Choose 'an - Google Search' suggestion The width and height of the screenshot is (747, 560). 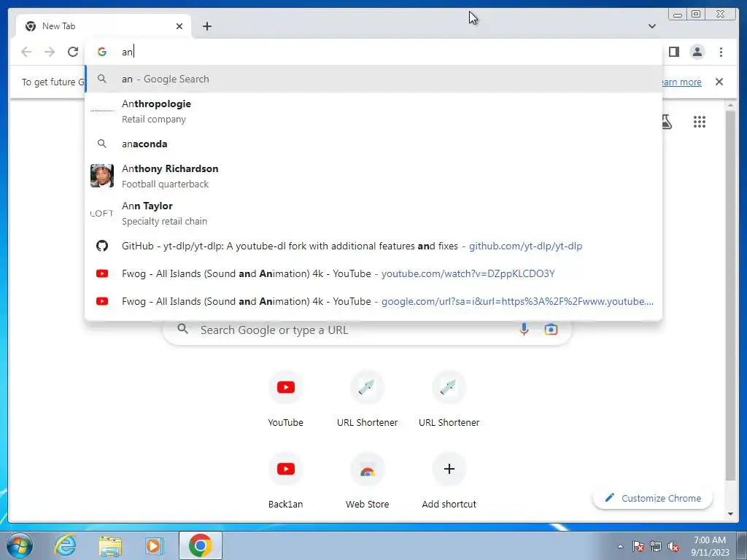click(373, 79)
